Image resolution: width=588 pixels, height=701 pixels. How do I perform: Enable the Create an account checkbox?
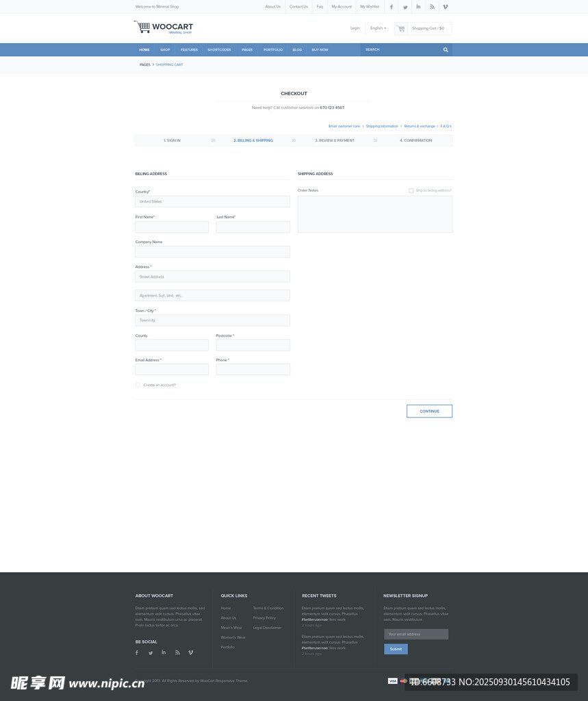coord(138,385)
